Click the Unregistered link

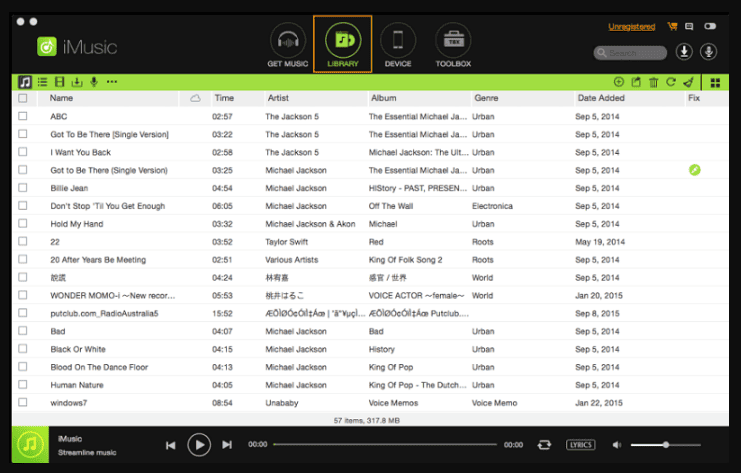pos(631,26)
